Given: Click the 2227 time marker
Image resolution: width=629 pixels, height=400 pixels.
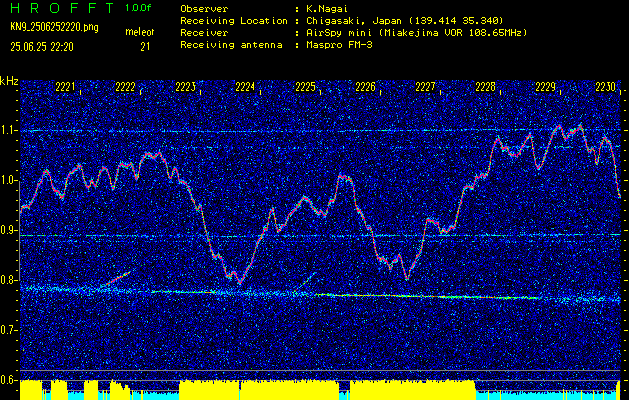Looking at the screenshot, I should [425, 87].
